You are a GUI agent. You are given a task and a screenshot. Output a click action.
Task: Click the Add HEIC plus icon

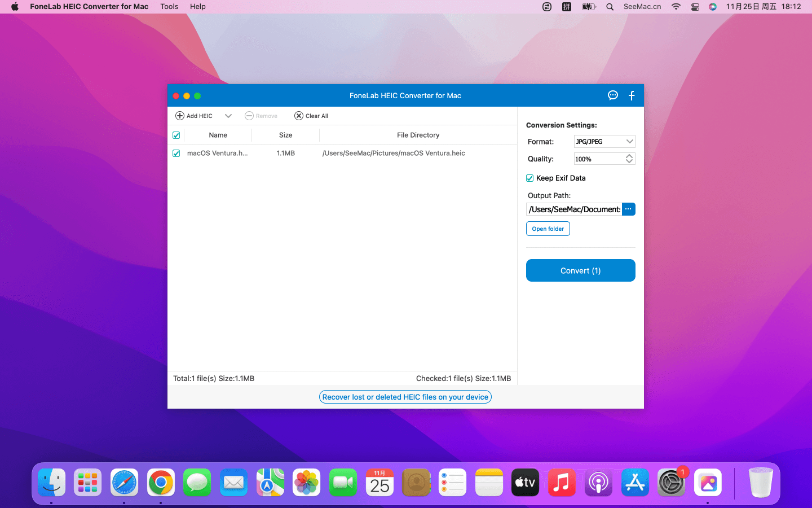point(180,116)
